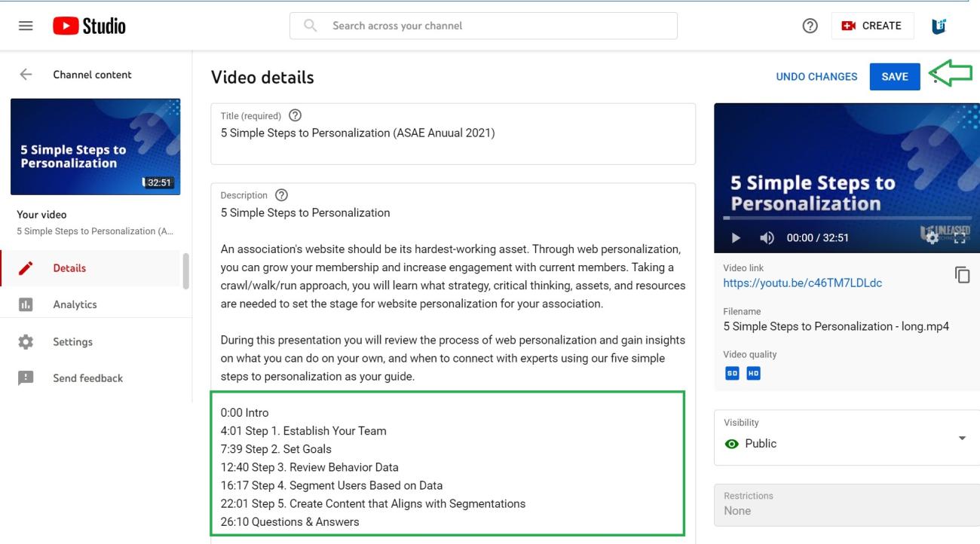Click '4:01 Step 1. Establish Your Team' line
The height and width of the screenshot is (544, 980).
pos(303,431)
